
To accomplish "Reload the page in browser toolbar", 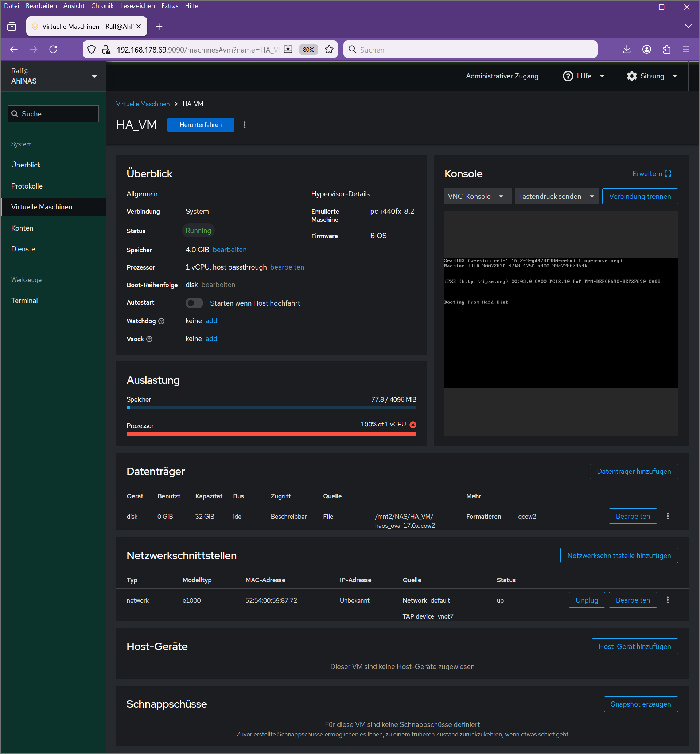I will (x=53, y=50).
